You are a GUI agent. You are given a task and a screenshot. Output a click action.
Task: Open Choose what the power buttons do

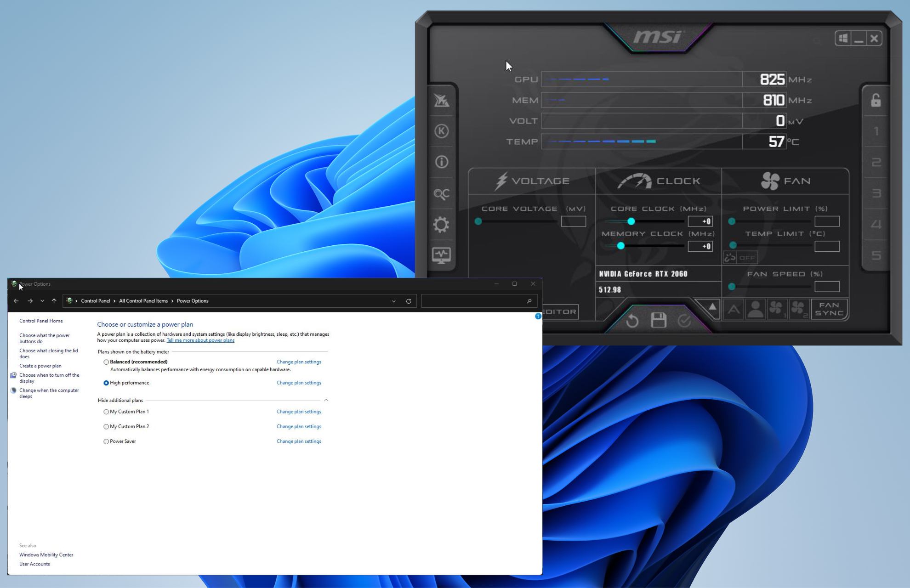[x=45, y=339]
